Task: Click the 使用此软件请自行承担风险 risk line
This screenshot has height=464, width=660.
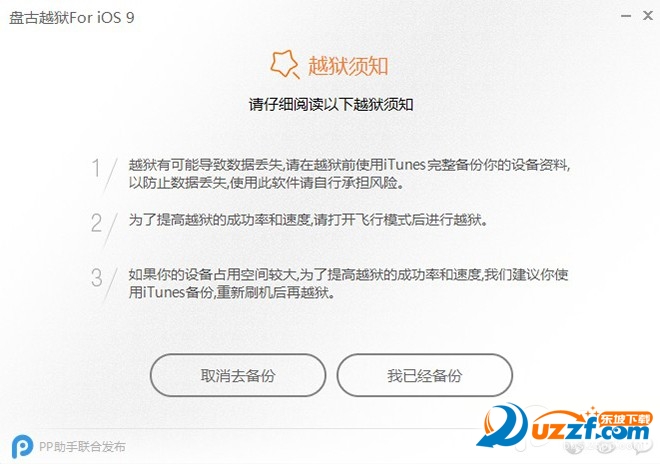Action: click(x=317, y=183)
